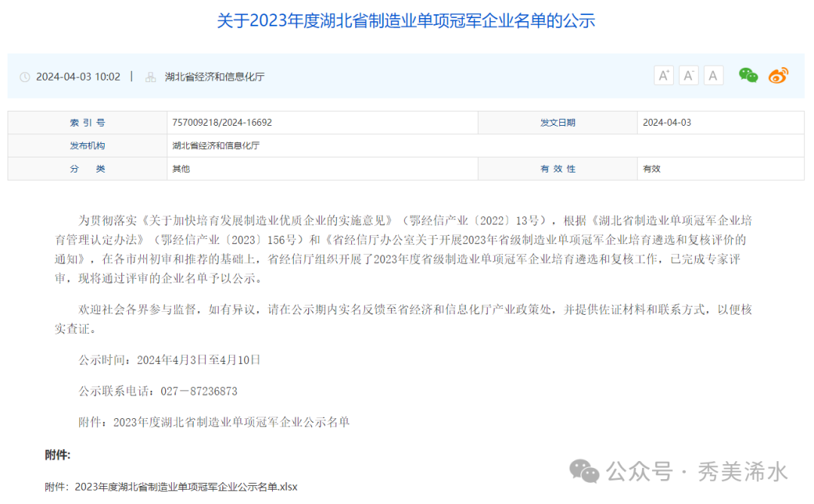The height and width of the screenshot is (504, 814).
Task: Click the contact phone 027-87236873
Action: click(198, 391)
